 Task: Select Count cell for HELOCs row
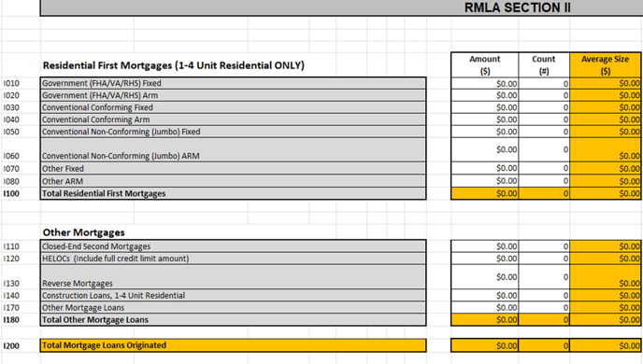coord(544,259)
